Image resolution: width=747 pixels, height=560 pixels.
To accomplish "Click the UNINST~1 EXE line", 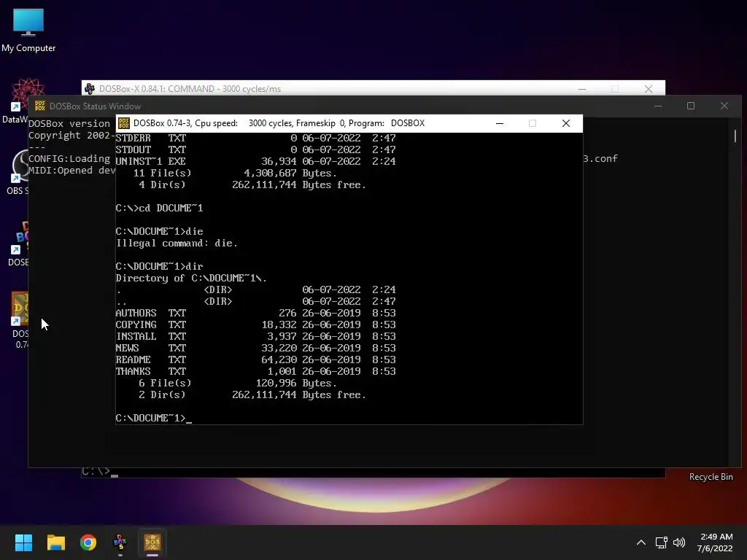I will coord(255,161).
